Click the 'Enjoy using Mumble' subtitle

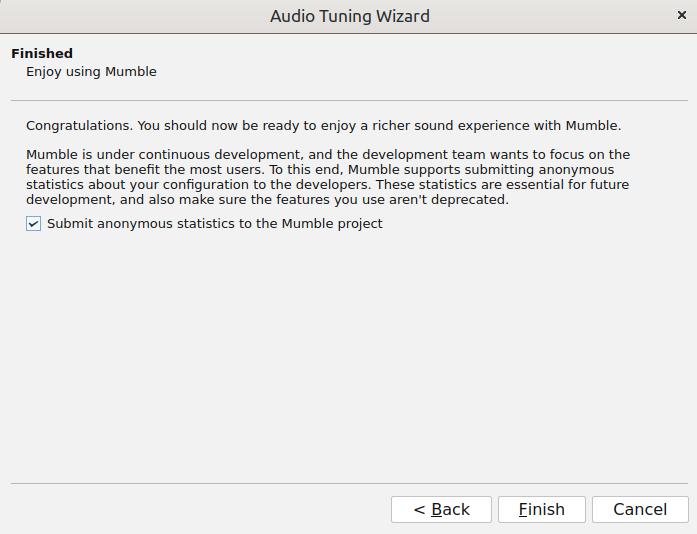[91, 72]
